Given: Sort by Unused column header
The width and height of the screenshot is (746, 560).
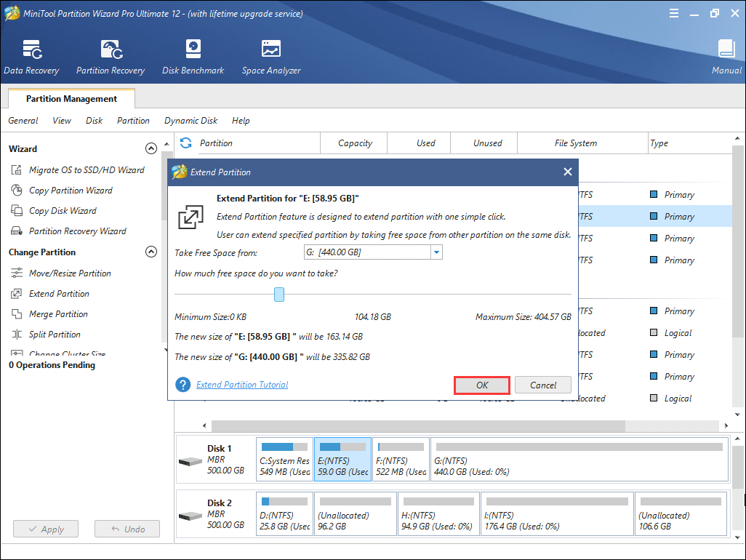Looking at the screenshot, I should (484, 143).
